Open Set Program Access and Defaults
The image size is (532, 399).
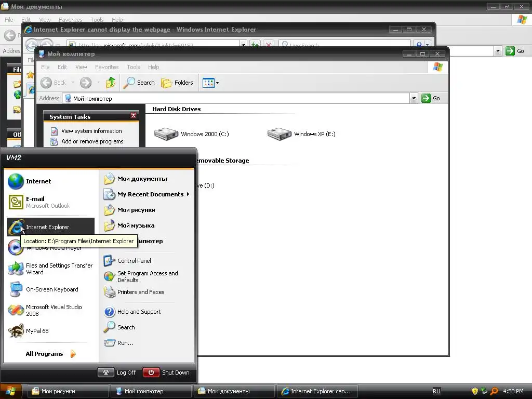pyautogui.click(x=147, y=276)
